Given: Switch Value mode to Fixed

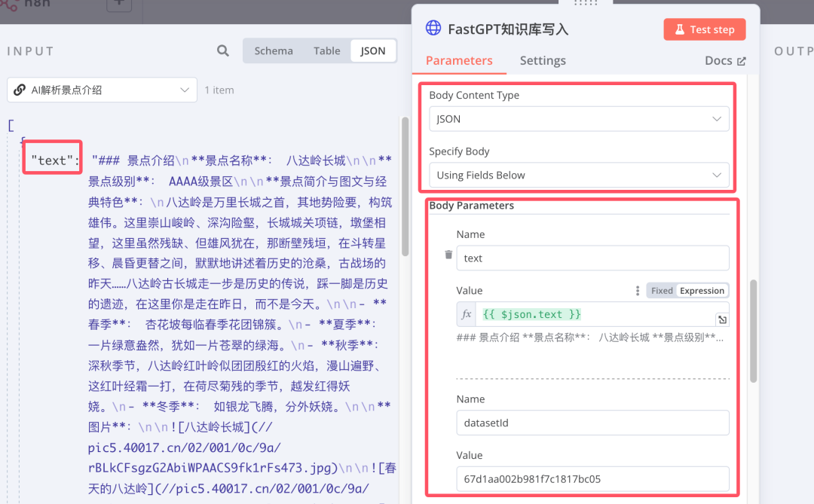Looking at the screenshot, I should point(662,291).
